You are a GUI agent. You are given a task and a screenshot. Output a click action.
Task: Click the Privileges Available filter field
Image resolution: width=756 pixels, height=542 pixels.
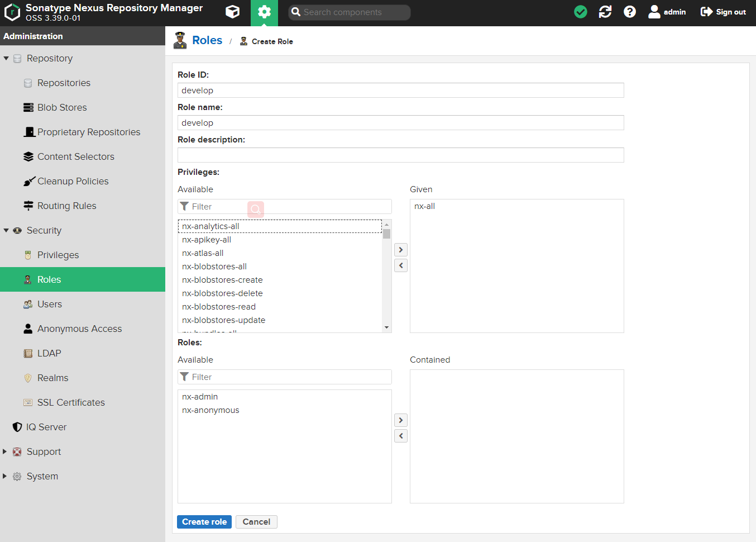(285, 207)
